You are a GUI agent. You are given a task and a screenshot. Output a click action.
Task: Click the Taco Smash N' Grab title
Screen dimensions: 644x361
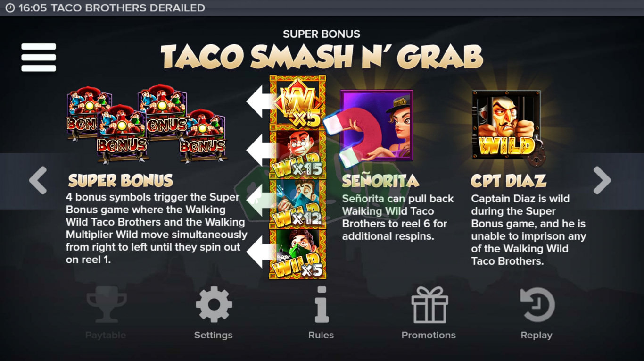[x=322, y=57]
